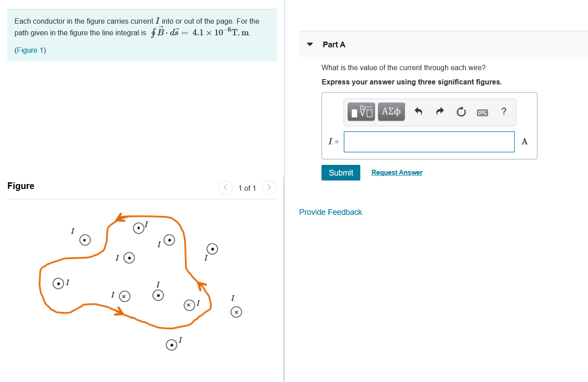This screenshot has width=588, height=382.
Task: Open the Request Answer link
Action: [396, 172]
